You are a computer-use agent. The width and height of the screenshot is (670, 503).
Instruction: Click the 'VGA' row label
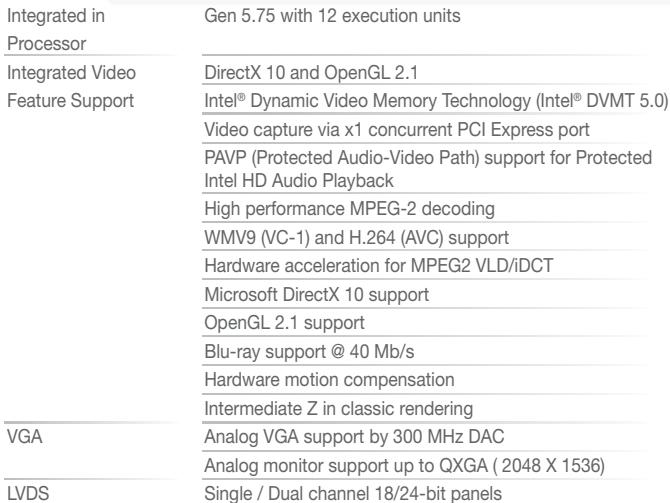point(25,437)
